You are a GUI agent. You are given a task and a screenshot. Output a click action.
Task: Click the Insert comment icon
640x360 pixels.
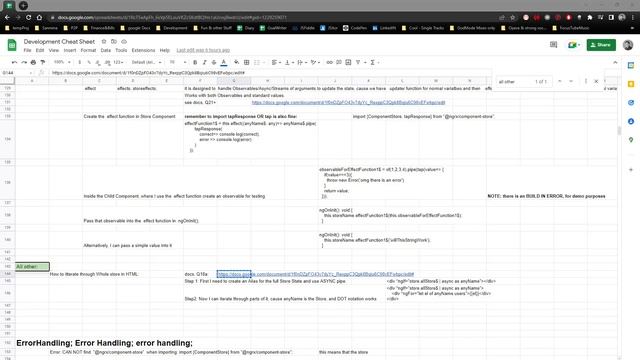[339, 62]
